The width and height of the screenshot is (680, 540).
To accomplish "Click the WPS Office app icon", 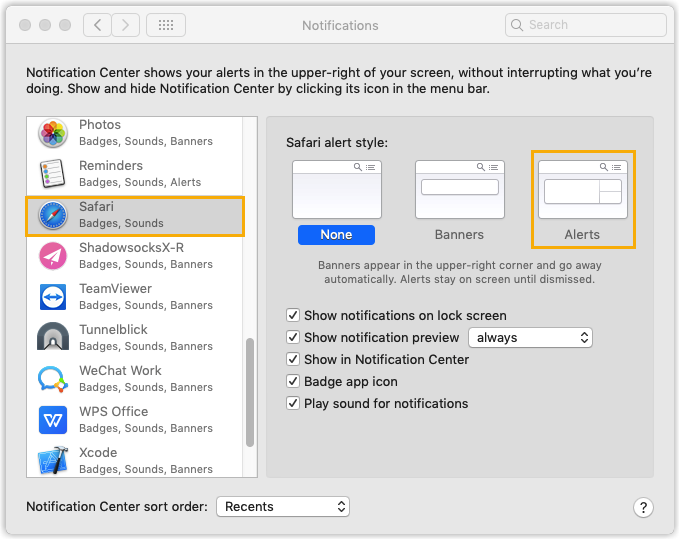I will point(53,420).
